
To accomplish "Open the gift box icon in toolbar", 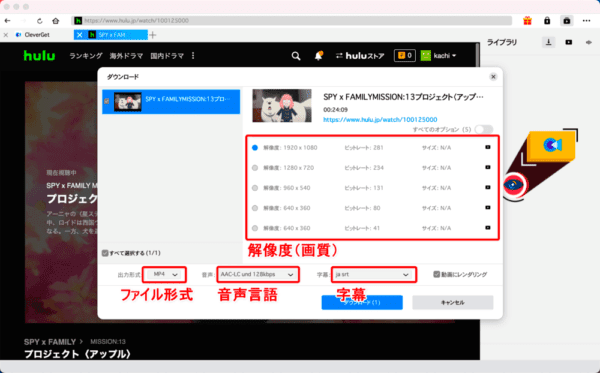I will click(528, 21).
